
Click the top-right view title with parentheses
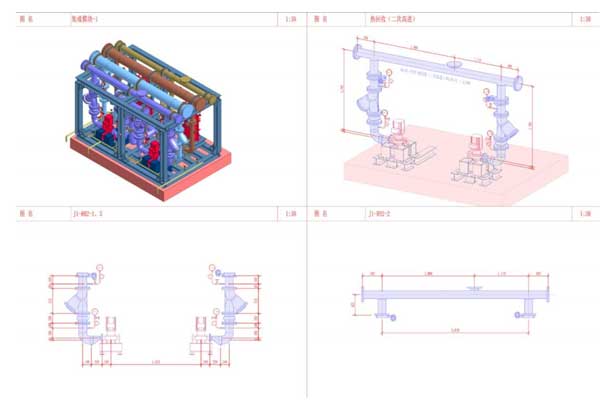392,19
